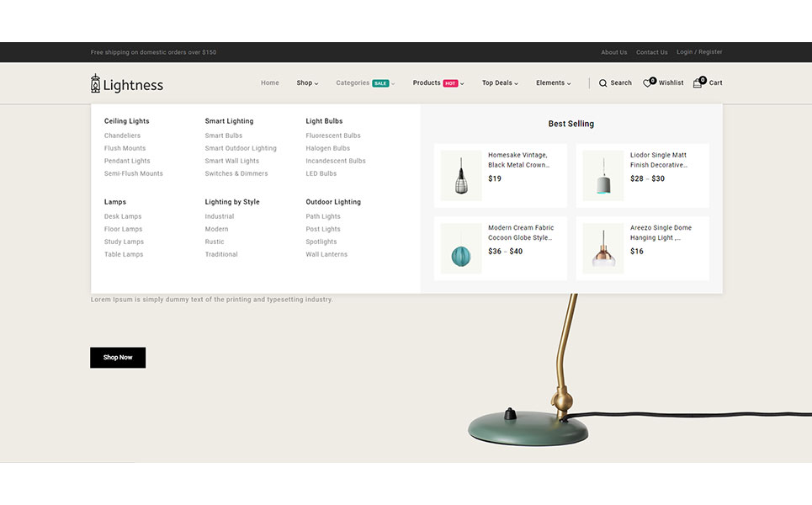Select Homesake Vintage lamp thumbnail
The image size is (812, 505).
(x=461, y=175)
